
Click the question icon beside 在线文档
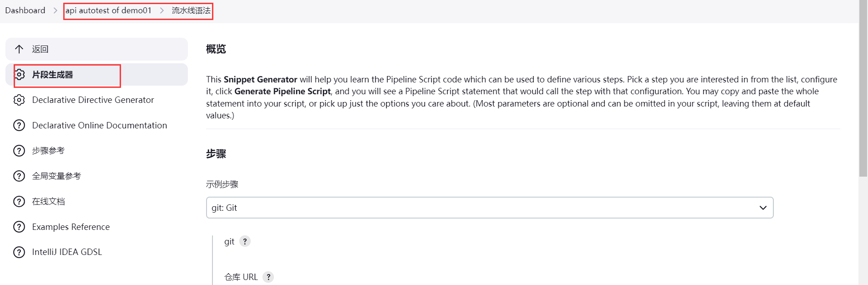(x=19, y=201)
